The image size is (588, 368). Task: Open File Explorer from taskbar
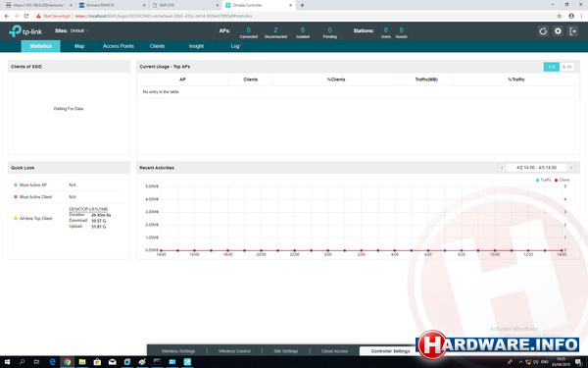pyautogui.click(x=82, y=362)
